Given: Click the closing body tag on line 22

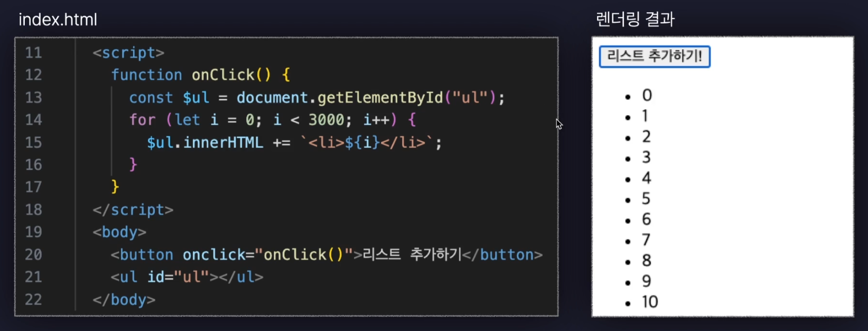Looking at the screenshot, I should click(124, 300).
